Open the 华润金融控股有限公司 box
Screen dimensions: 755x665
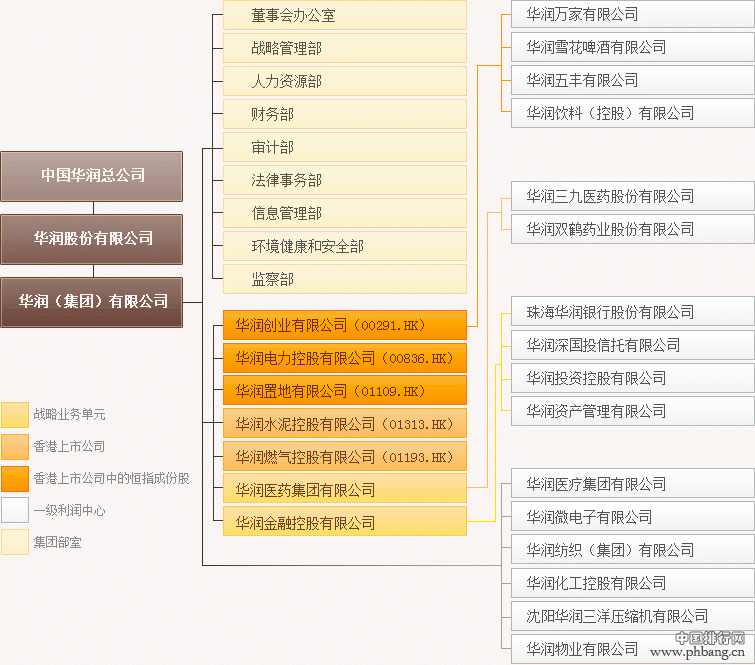click(x=345, y=522)
